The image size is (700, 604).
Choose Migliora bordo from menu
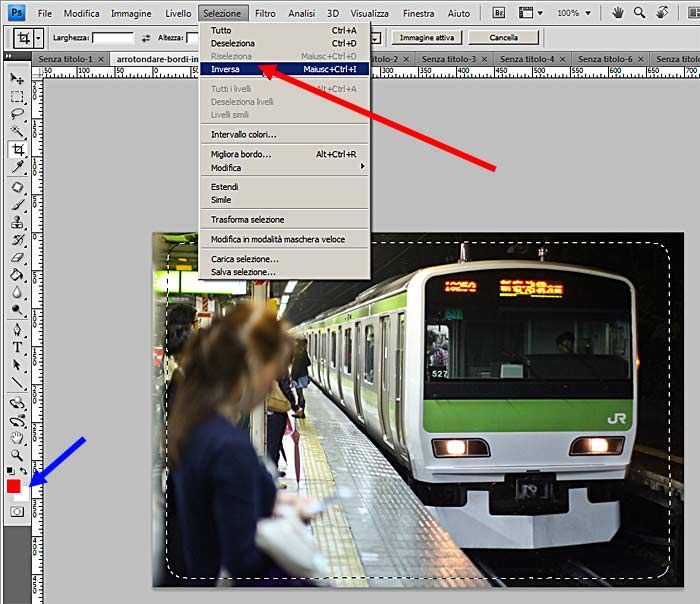tap(284, 154)
